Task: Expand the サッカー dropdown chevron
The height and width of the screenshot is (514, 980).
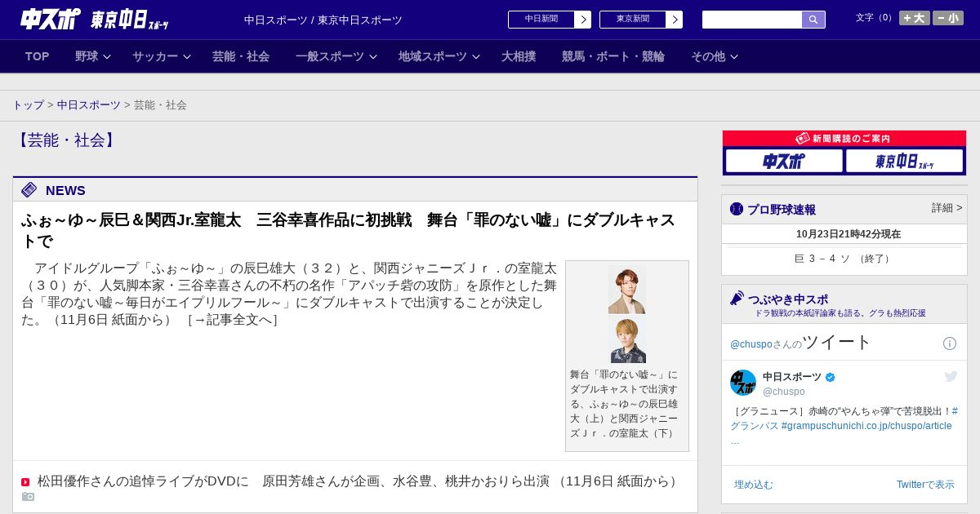Action: [x=187, y=57]
